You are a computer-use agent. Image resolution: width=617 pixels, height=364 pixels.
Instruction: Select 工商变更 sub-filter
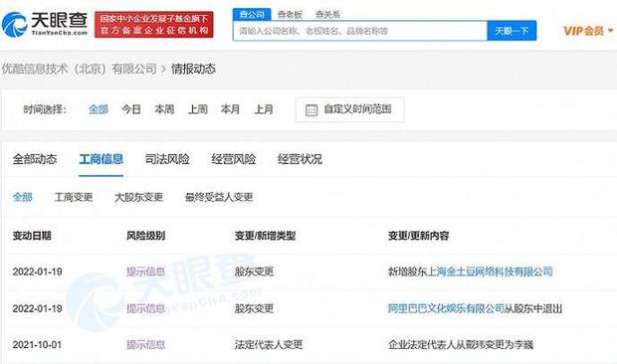pyautogui.click(x=74, y=197)
